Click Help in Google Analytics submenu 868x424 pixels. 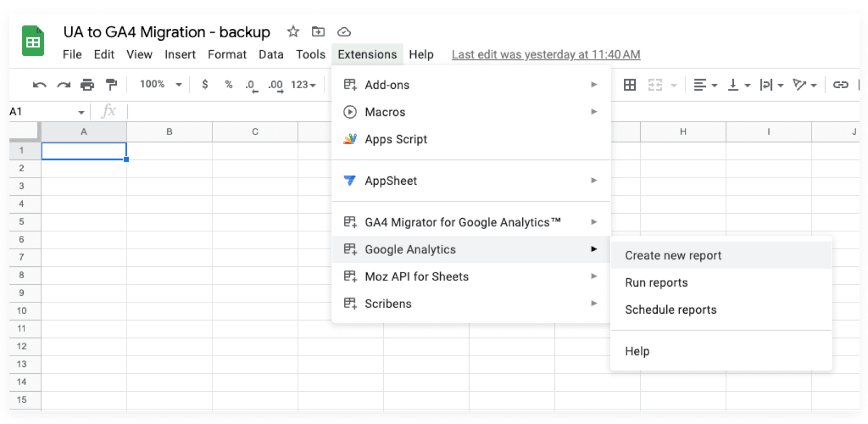click(721, 351)
